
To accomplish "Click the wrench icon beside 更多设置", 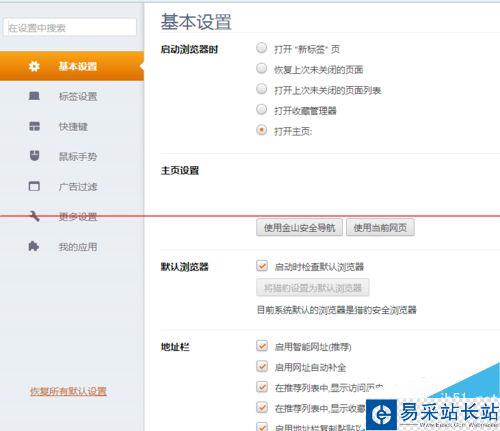I will (x=34, y=216).
